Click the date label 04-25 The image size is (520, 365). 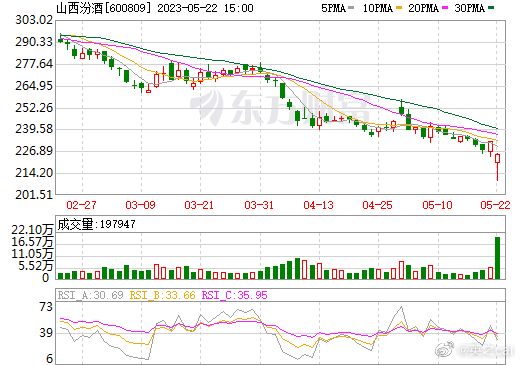[377, 205]
